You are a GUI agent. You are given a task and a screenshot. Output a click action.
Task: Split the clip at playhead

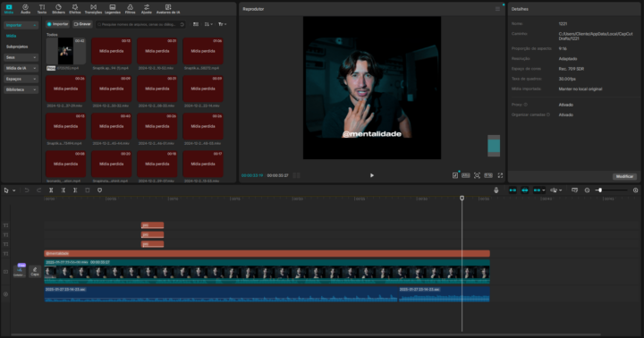[51, 190]
